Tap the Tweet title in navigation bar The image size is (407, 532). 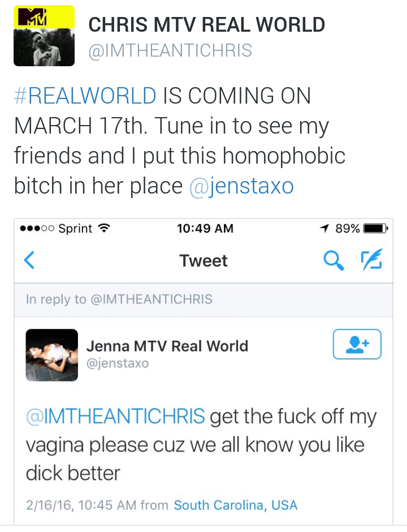(x=203, y=260)
